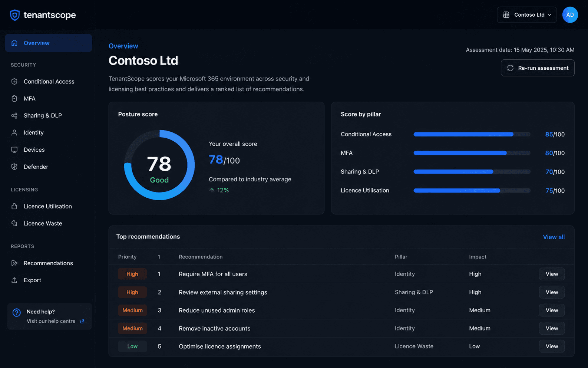The image size is (588, 368).
Task: Click the 85/100 Conditional Access score
Action: (x=555, y=134)
